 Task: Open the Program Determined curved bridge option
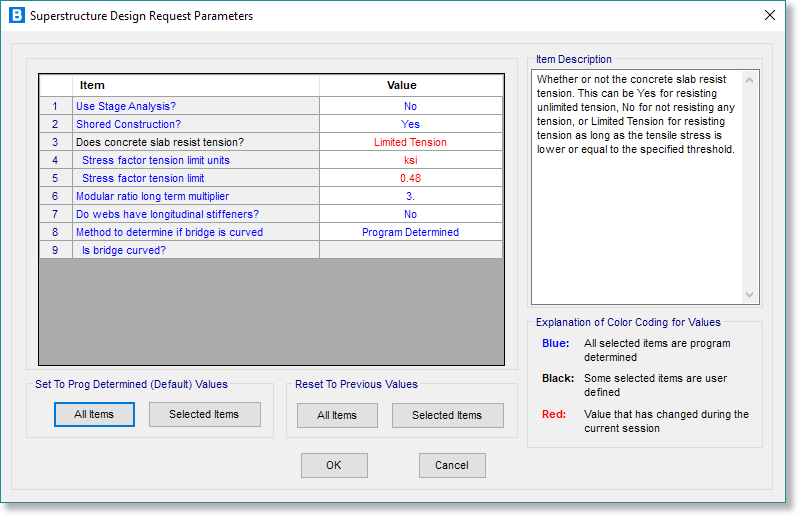click(410, 232)
